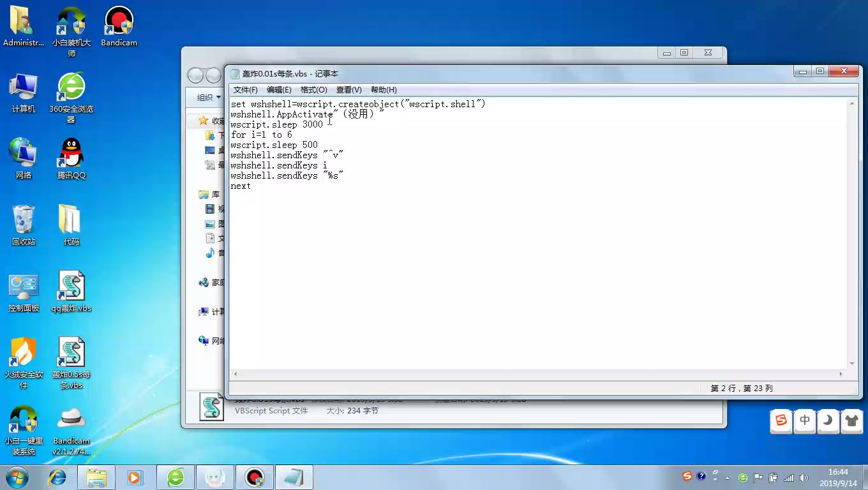The width and height of the screenshot is (868, 490).
Task: Open the Windows Start button
Action: click(17, 477)
